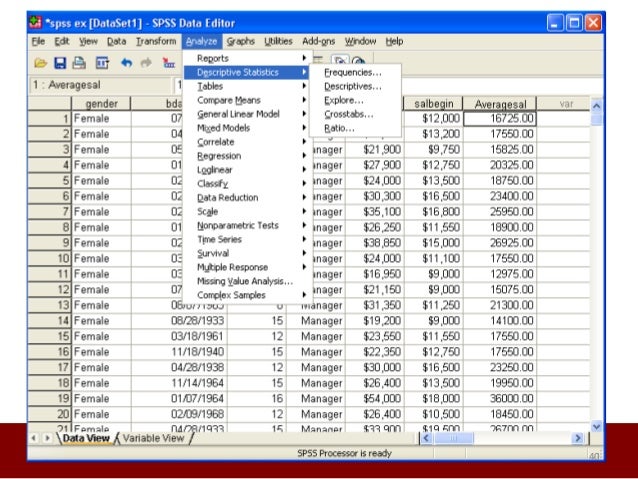Click the Averagesal column header
Image resolution: width=638 pixels, height=479 pixels.
pyautogui.click(x=500, y=104)
